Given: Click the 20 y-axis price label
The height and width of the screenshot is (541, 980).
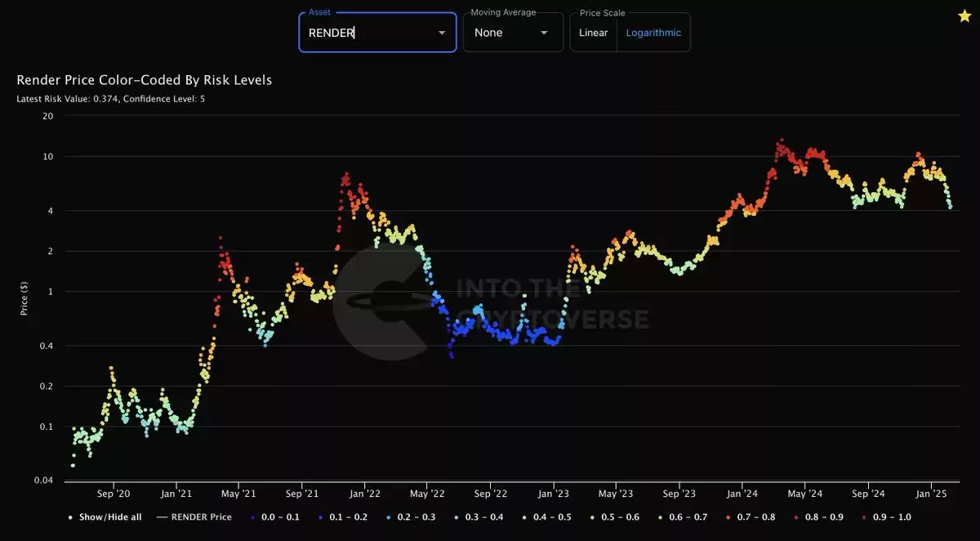Looking at the screenshot, I should click(47, 116).
